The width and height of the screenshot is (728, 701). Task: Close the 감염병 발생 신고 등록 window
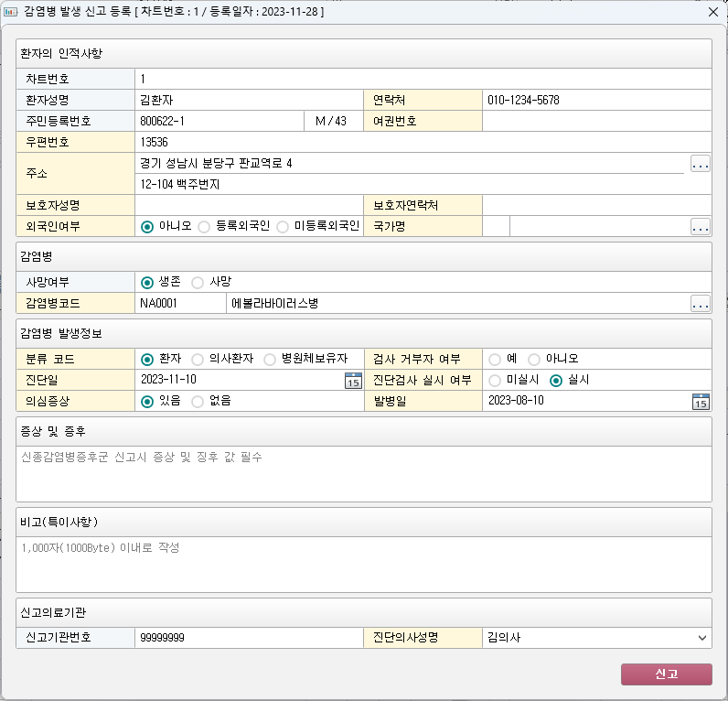tap(712, 13)
